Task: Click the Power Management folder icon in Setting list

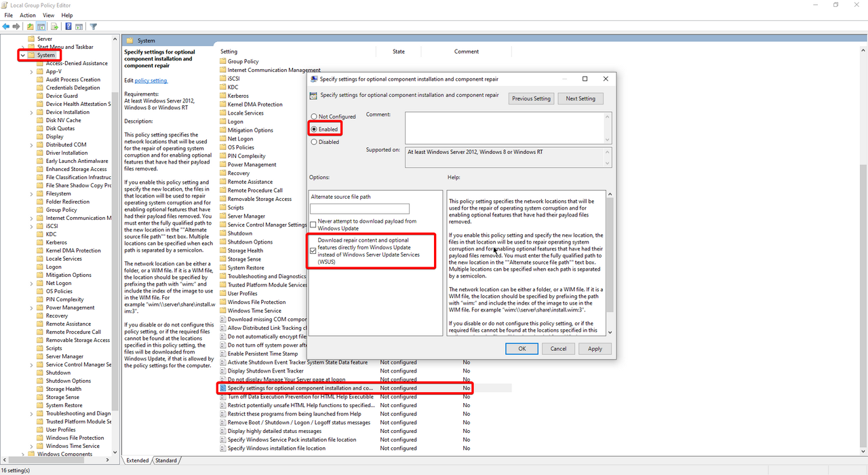Action: [x=222, y=164]
